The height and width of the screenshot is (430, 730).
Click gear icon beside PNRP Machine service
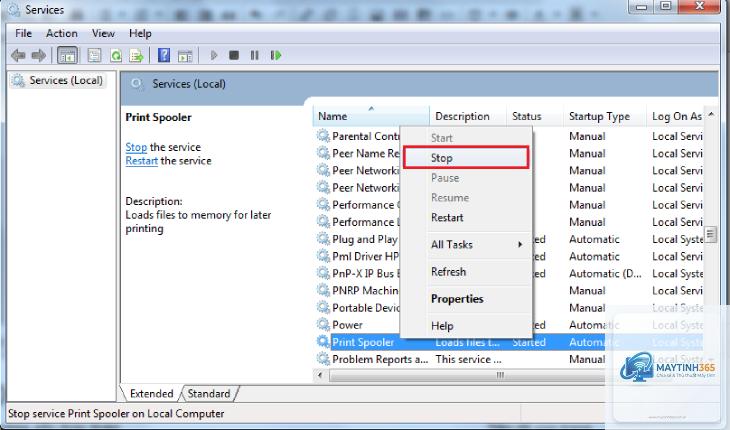pyautogui.click(x=323, y=290)
